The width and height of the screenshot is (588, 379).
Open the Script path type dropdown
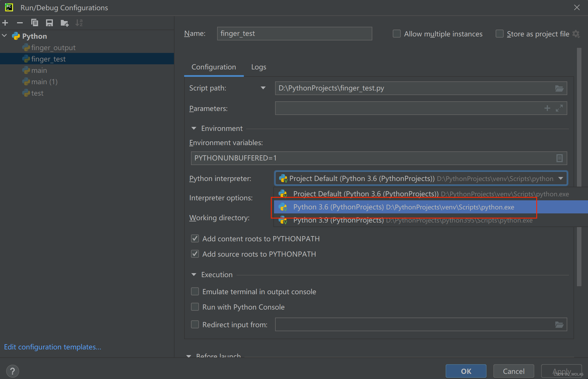pos(263,88)
